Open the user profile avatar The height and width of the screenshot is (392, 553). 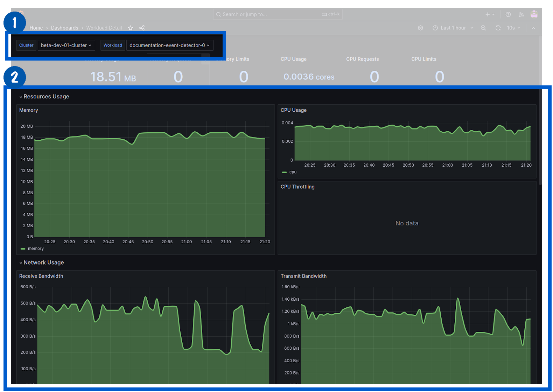tap(534, 14)
